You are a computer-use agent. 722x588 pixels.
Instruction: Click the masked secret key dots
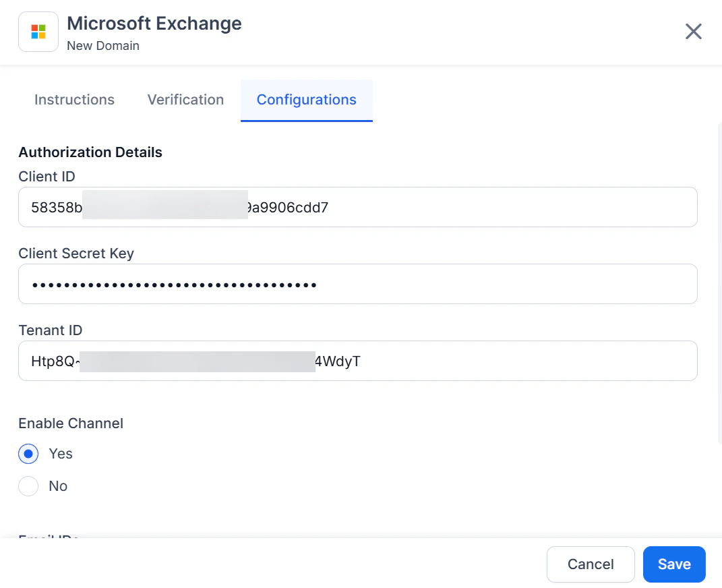coord(173,284)
